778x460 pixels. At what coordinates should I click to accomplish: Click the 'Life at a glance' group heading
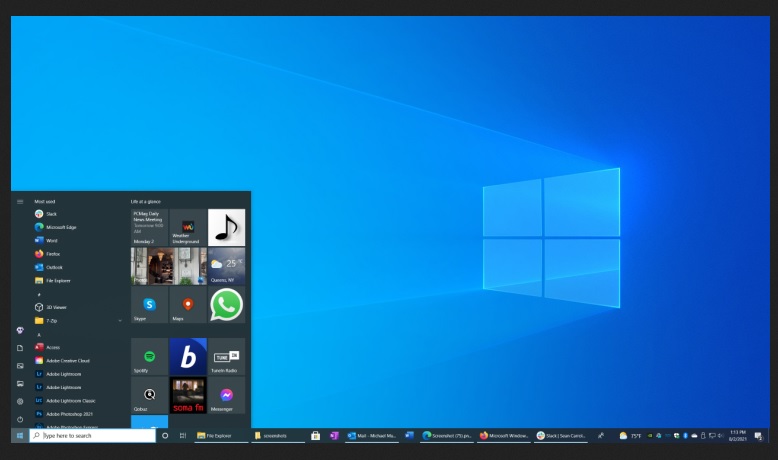(x=145, y=201)
